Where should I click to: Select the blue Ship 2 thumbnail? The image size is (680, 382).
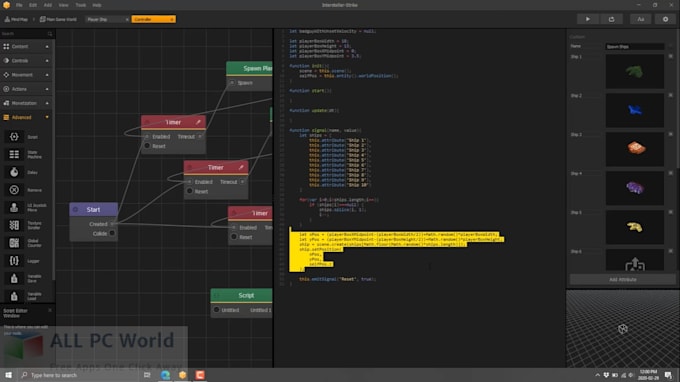click(x=634, y=110)
